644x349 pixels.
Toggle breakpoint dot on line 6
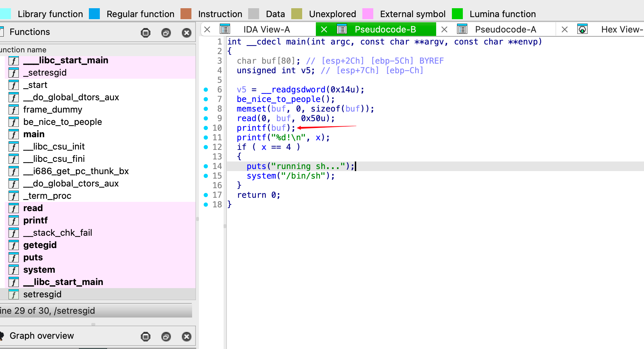coord(206,90)
